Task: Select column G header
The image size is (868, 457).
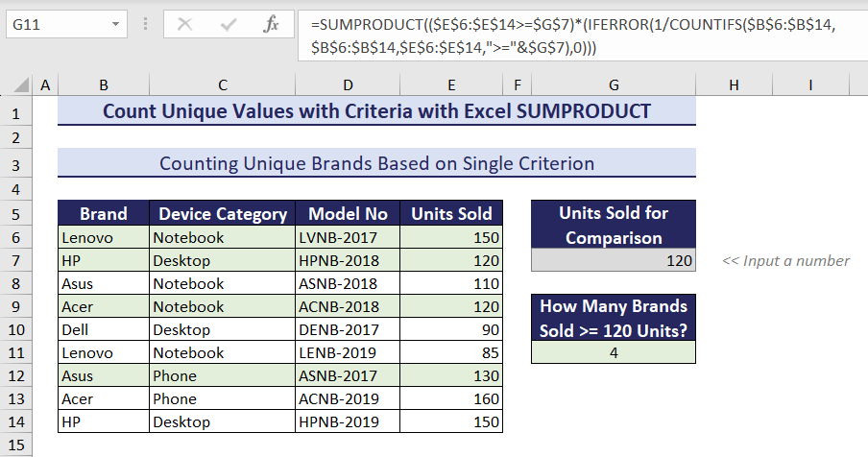Action: click(613, 85)
